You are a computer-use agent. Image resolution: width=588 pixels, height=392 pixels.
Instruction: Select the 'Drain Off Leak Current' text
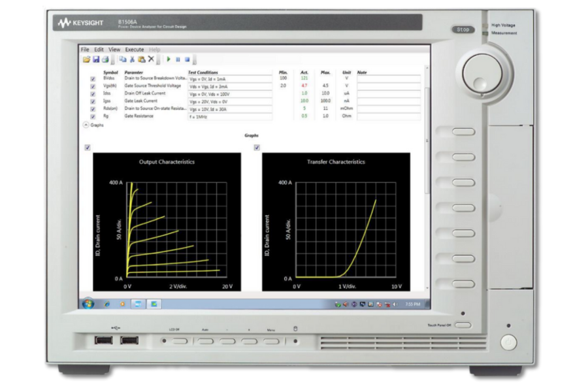145,93
